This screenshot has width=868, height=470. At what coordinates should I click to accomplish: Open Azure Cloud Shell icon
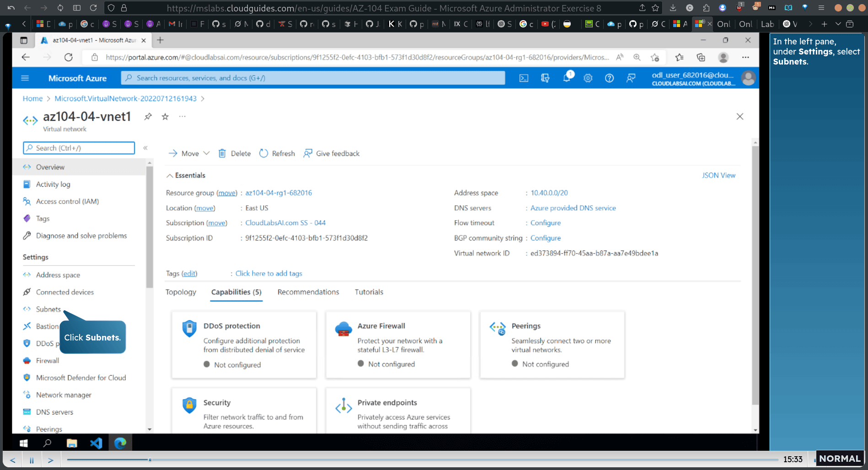coord(524,78)
